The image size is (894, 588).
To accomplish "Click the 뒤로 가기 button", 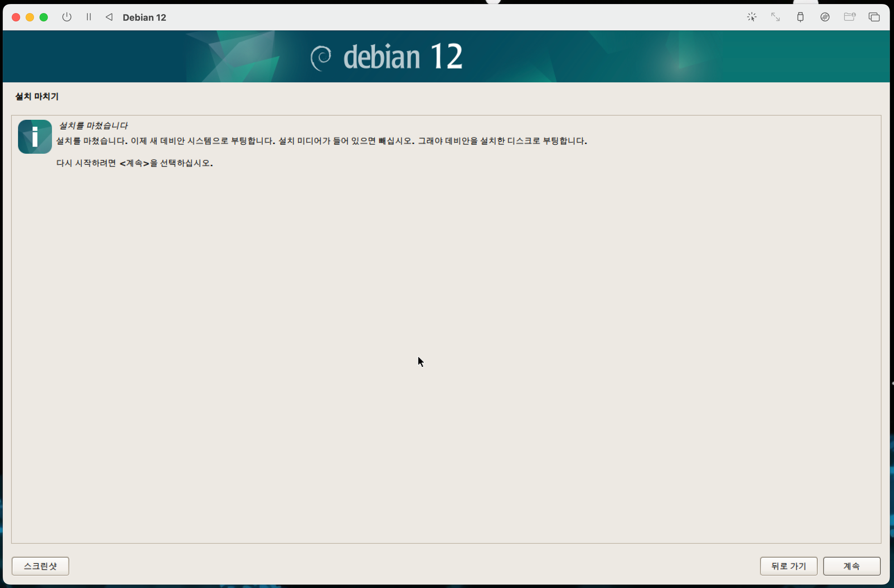I will (789, 566).
